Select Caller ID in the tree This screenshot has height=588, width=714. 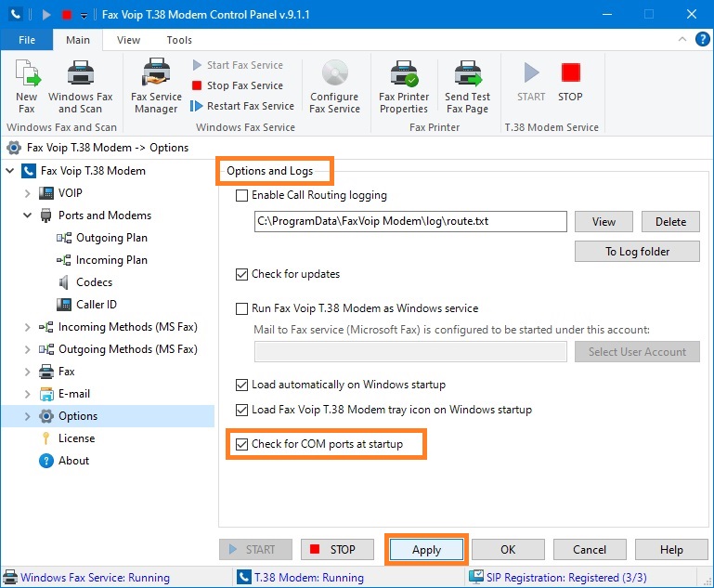pos(96,305)
